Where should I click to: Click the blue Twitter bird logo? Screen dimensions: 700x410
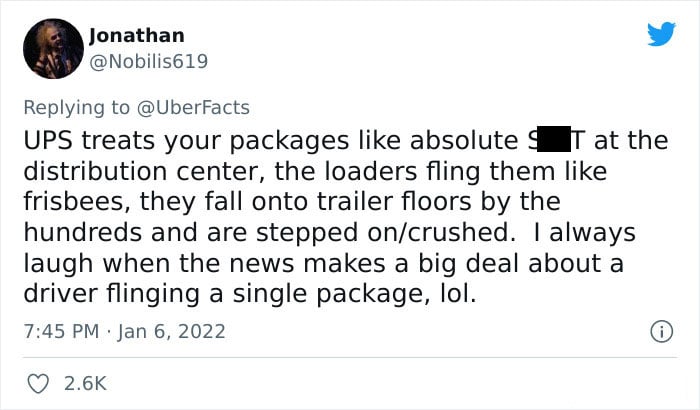point(661,33)
